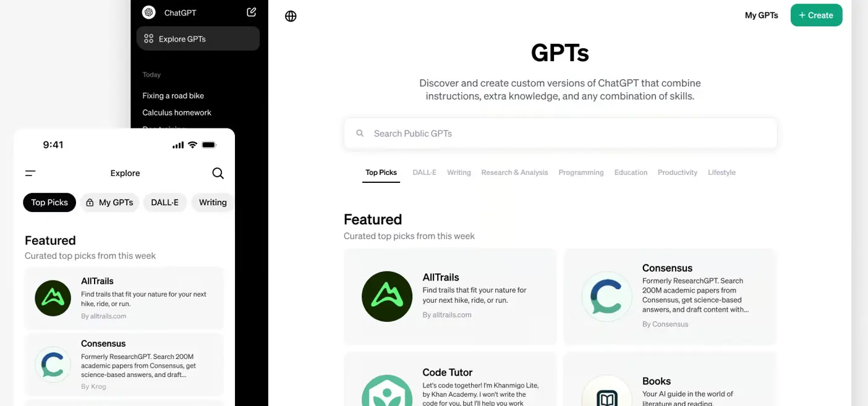Viewport: 868px width, 406px height.
Task: Open the AllTrails title in desktop Featured
Action: (441, 277)
